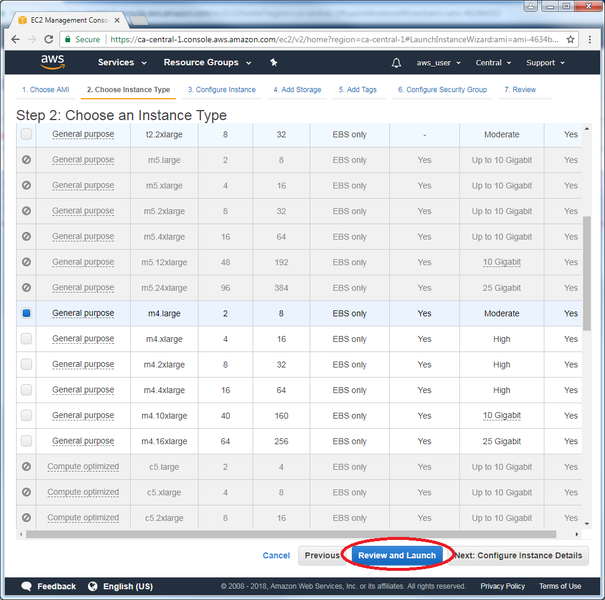Click the Chrome user profile icon
Image resolution: width=605 pixels, height=600 pixels.
[x=531, y=5]
